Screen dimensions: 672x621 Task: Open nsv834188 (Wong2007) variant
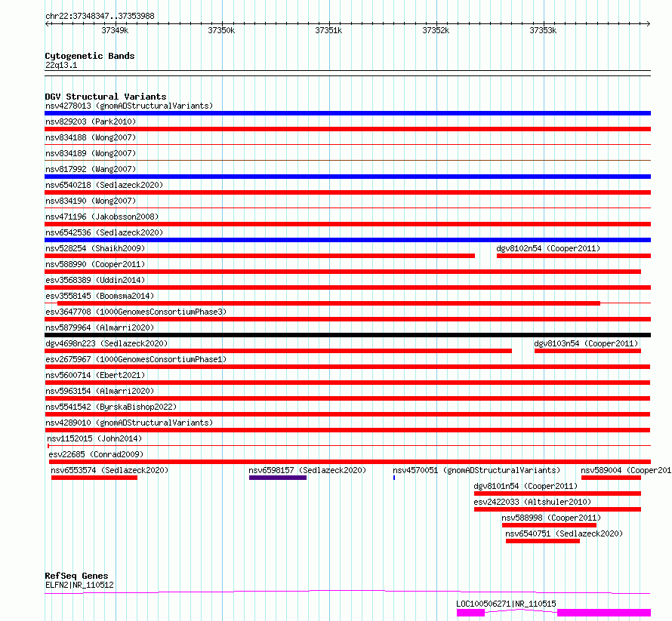pyautogui.click(x=91, y=137)
